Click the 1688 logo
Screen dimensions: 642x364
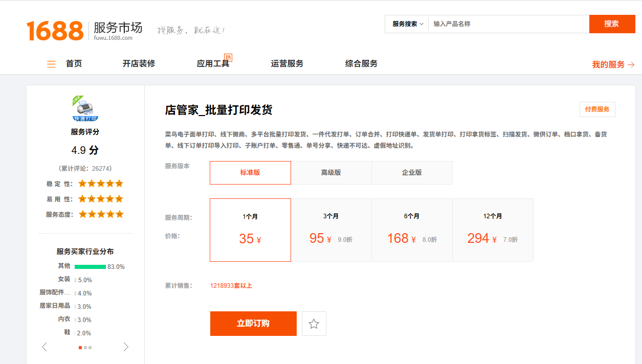pos(55,31)
